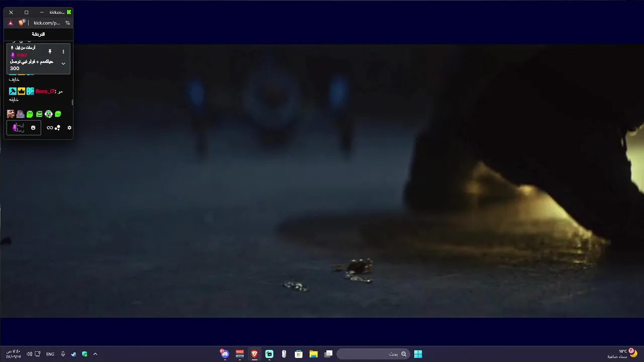
Task: Click the crown badge next to Rore_i7
Action: (x=21, y=91)
